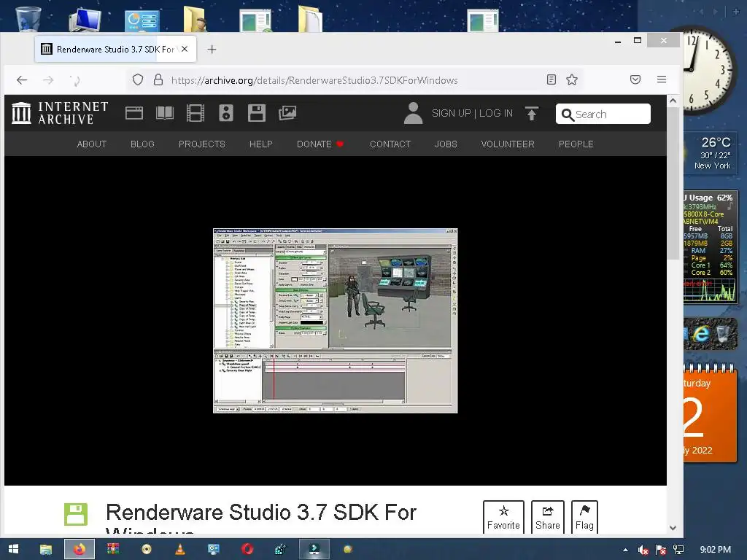
Task: Open the Internet Archive home logo
Action: [60, 113]
